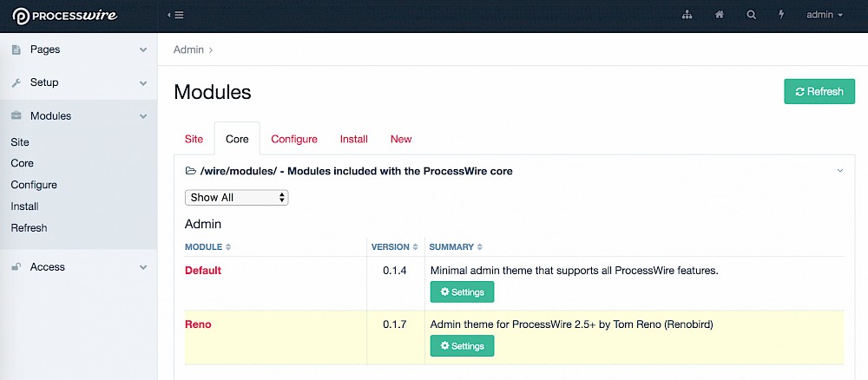Open Settings for the Reno theme
This screenshot has width=868, height=380.
tap(462, 346)
